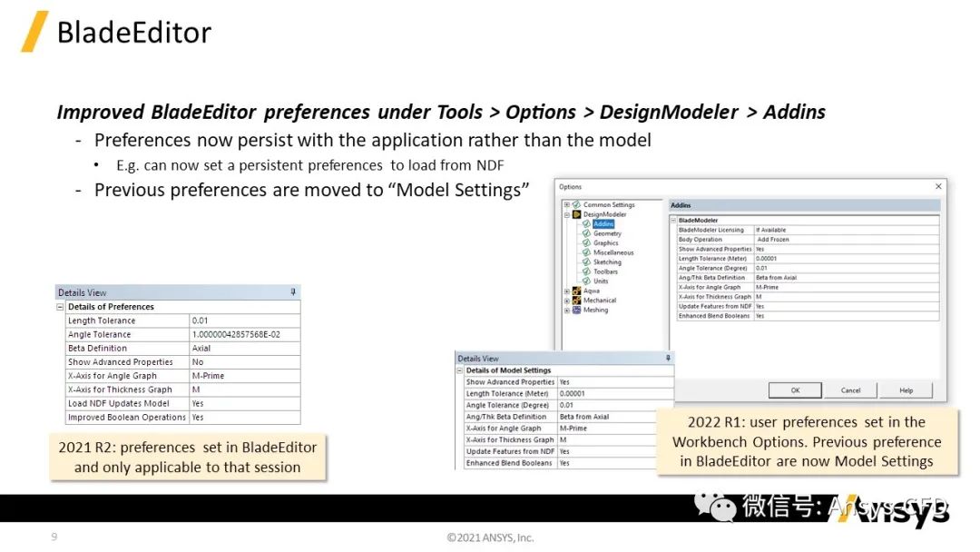The image size is (980, 552).
Task: Click the 'Details of Model Settings' header
Action: point(509,370)
